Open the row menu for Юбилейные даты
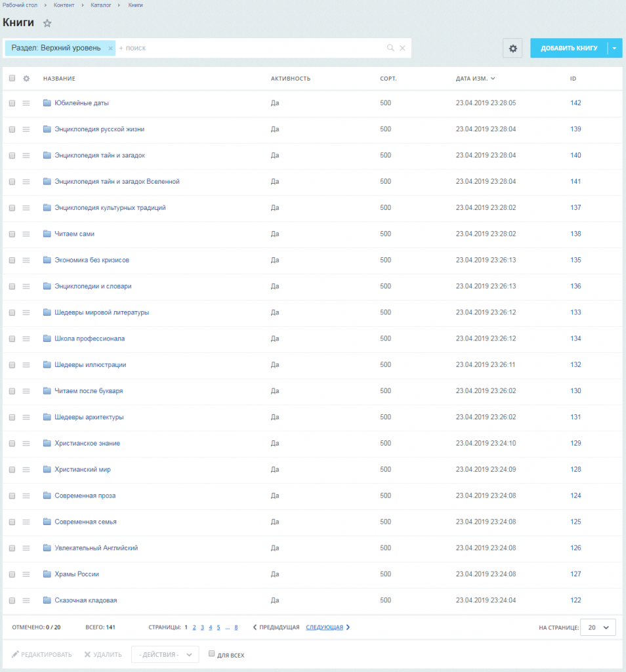The image size is (626, 672). pos(26,103)
